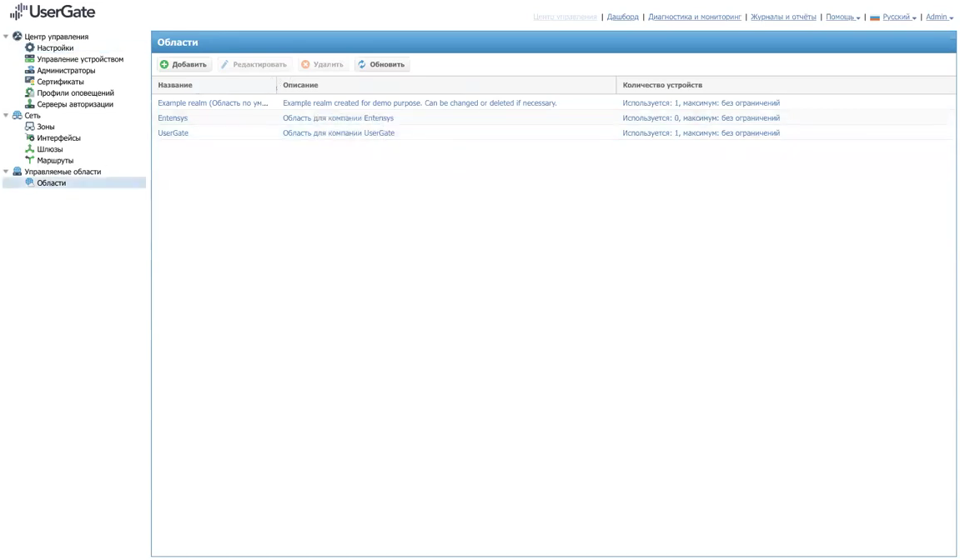
Task: Select Области in the sidebar
Action: [x=52, y=183]
